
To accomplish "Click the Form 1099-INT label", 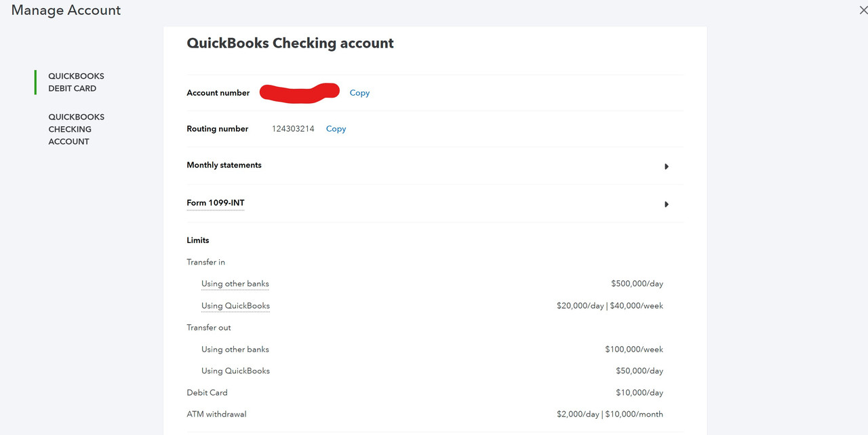I will pos(216,203).
